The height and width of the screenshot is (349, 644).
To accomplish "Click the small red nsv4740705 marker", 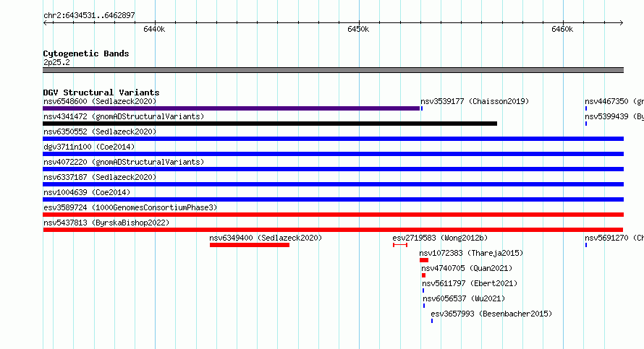I will pos(423,275).
